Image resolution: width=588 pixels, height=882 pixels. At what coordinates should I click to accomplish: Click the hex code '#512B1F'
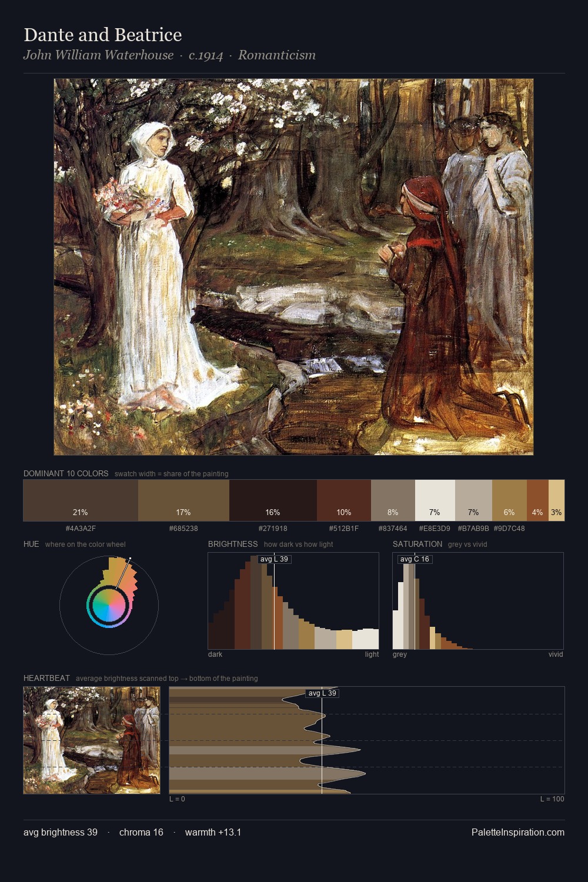pyautogui.click(x=344, y=529)
